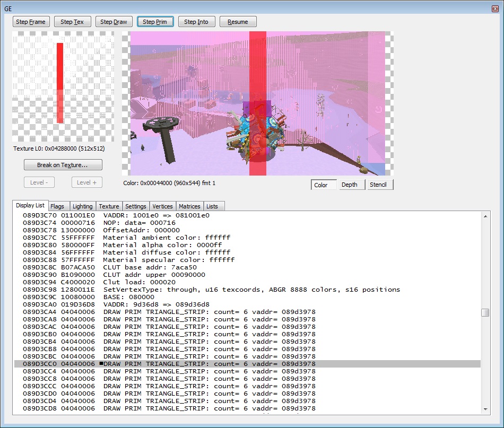Switch to the Lists tab
The width and height of the screenshot is (504, 428).
coord(212,206)
